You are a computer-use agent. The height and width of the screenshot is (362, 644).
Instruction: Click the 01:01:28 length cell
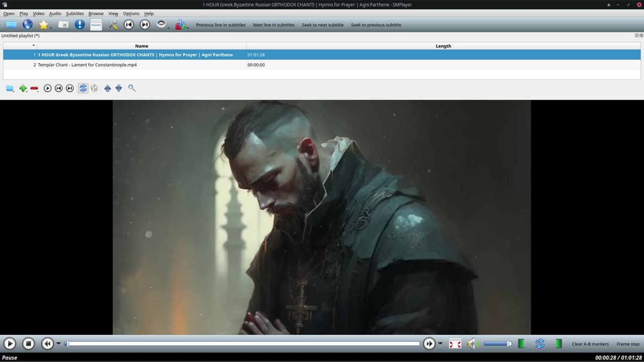pos(256,55)
